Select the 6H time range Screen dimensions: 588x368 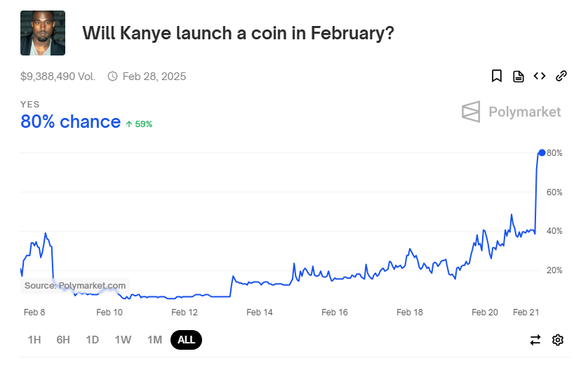click(63, 340)
